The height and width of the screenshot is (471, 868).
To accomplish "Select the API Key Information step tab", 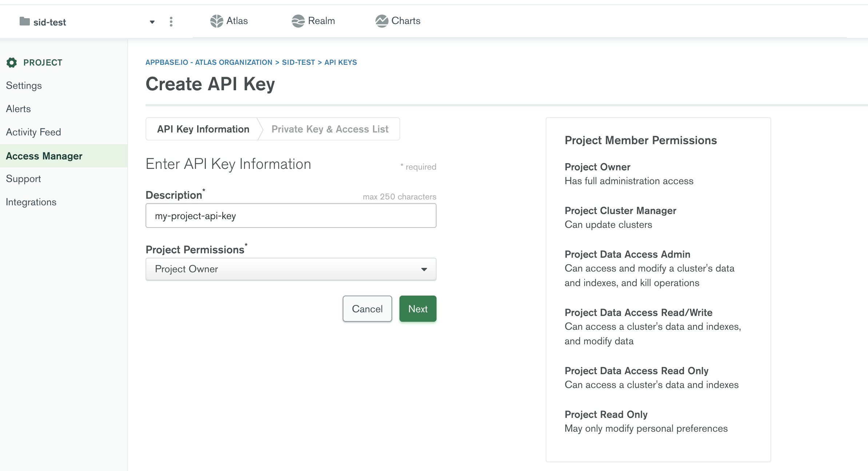I will [x=203, y=129].
